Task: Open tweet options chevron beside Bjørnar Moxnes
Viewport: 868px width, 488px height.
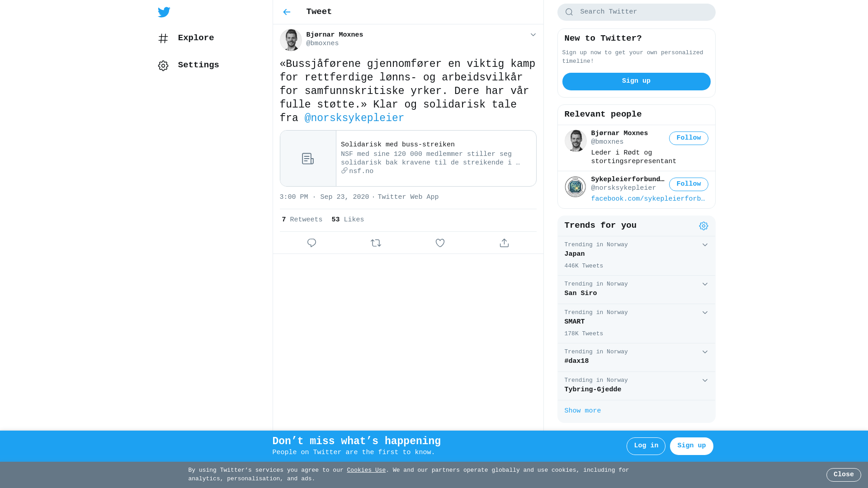Action: (533, 35)
